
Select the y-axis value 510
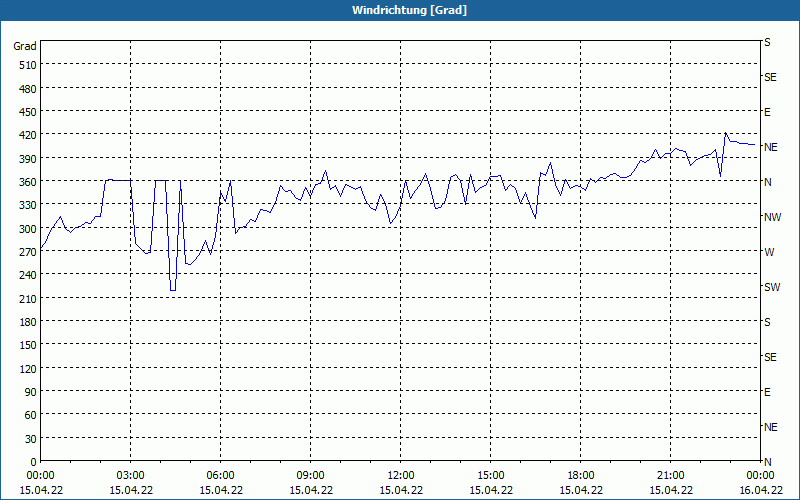(28, 65)
